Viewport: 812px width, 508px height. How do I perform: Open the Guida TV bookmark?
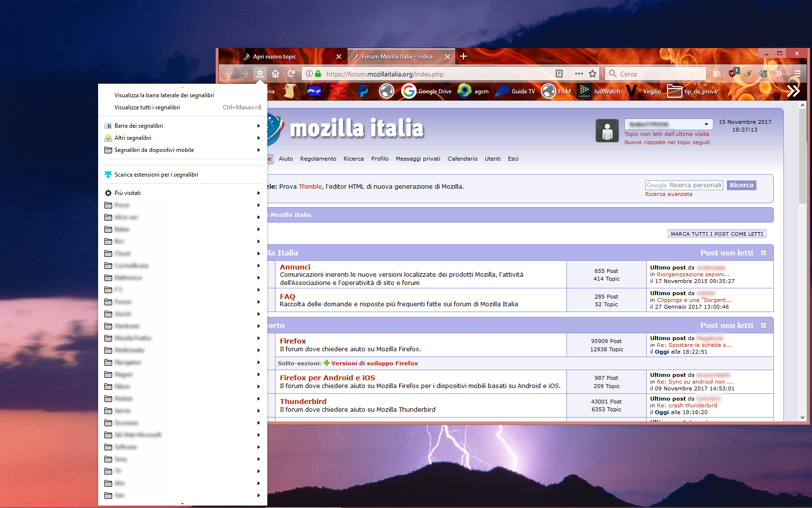coord(515,91)
